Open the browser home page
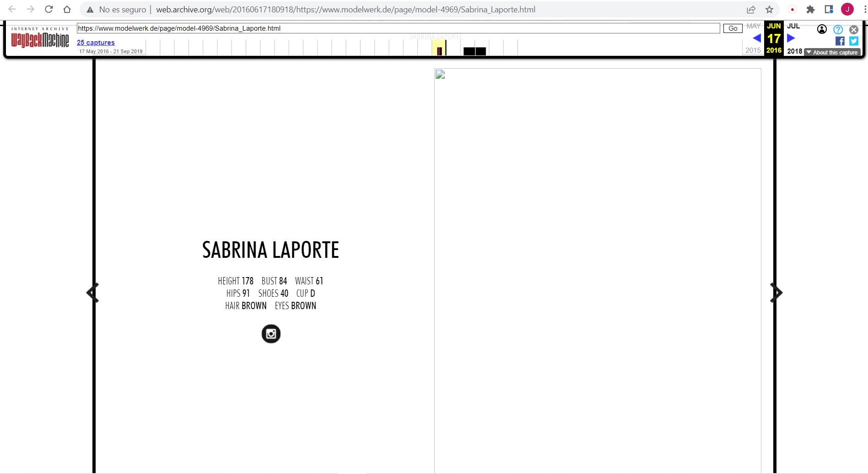 (x=67, y=9)
